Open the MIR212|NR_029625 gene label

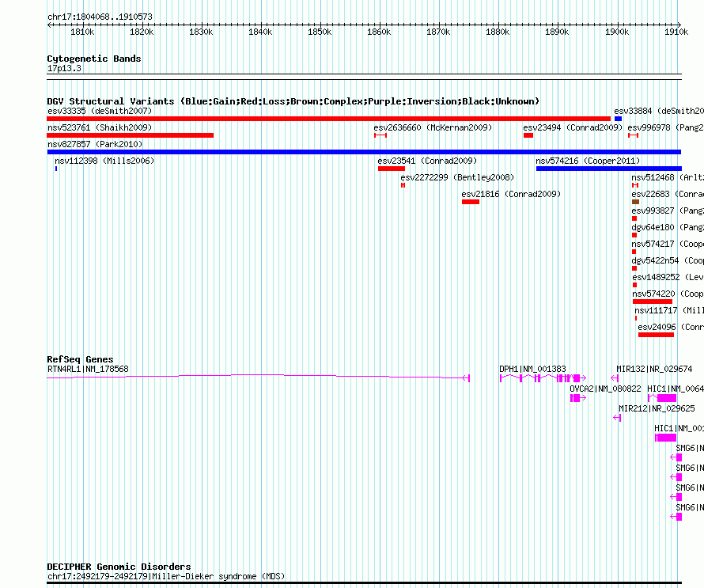click(657, 409)
